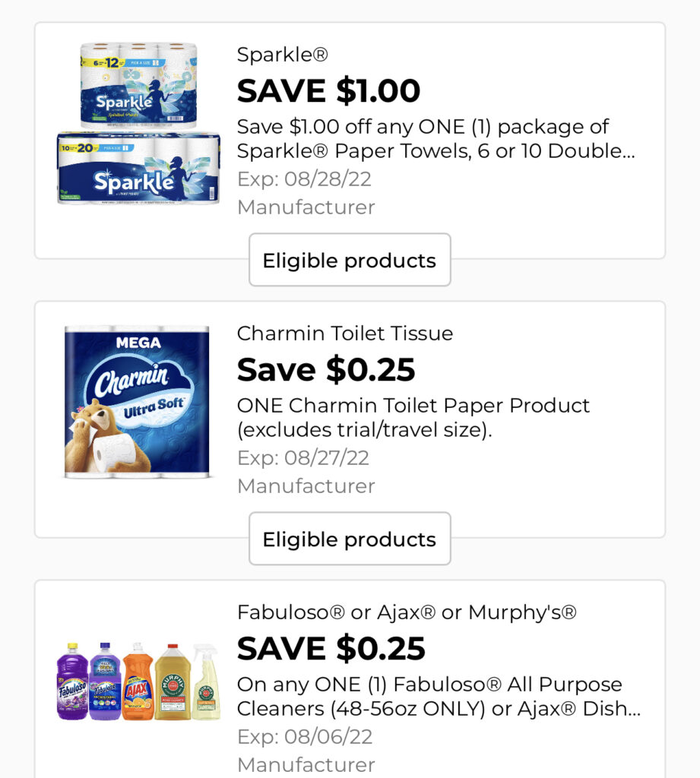Tap the Exp: 08/28/22 expiration date

(304, 179)
